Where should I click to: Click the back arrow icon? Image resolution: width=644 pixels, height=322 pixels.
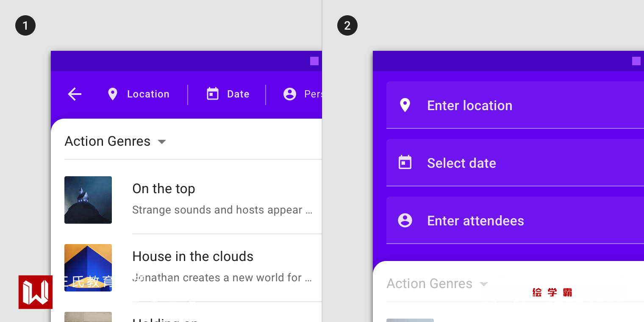click(x=75, y=94)
